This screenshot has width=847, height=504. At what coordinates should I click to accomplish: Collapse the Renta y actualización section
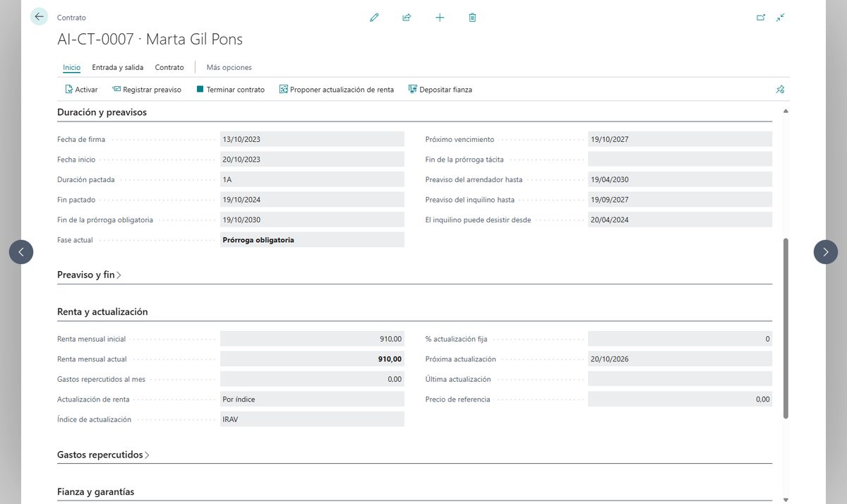coord(102,312)
